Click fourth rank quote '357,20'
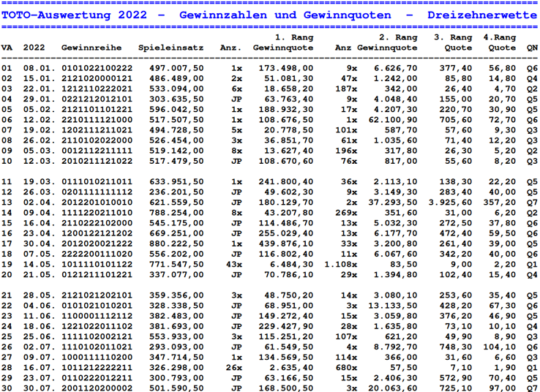The image size is (540, 392). point(499,203)
